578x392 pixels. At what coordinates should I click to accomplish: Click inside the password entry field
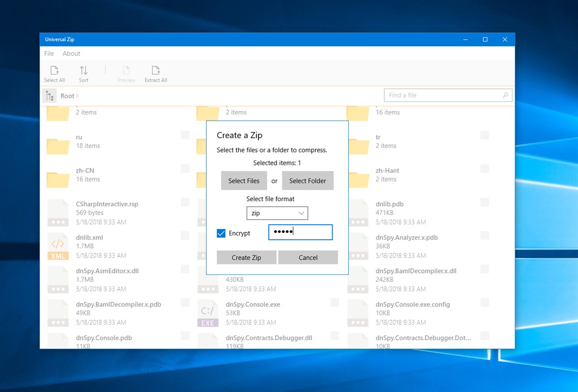pos(300,232)
